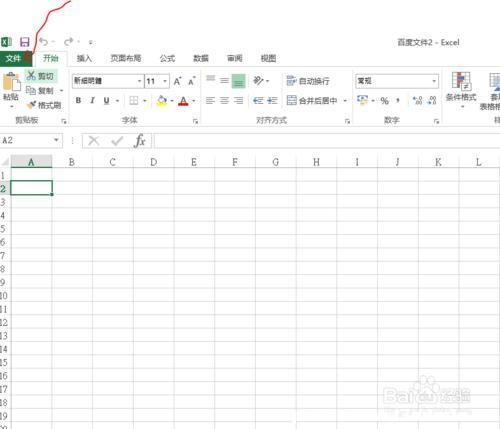Open the clipboard group dialog launcher
Screen dimensions: 500x429
(x=64, y=122)
